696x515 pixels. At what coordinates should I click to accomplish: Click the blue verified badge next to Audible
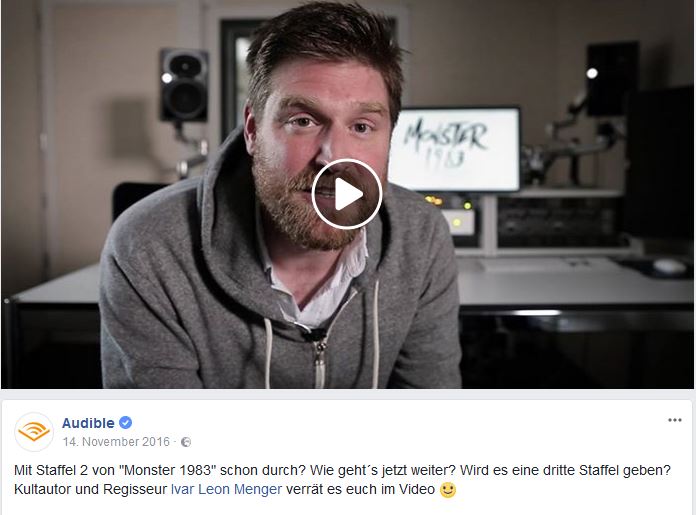pos(126,423)
